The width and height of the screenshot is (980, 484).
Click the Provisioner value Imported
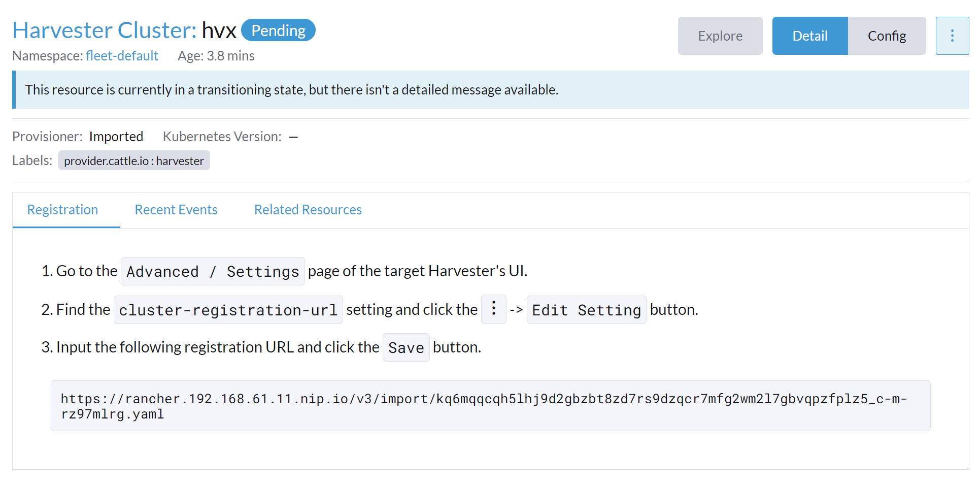pos(116,137)
